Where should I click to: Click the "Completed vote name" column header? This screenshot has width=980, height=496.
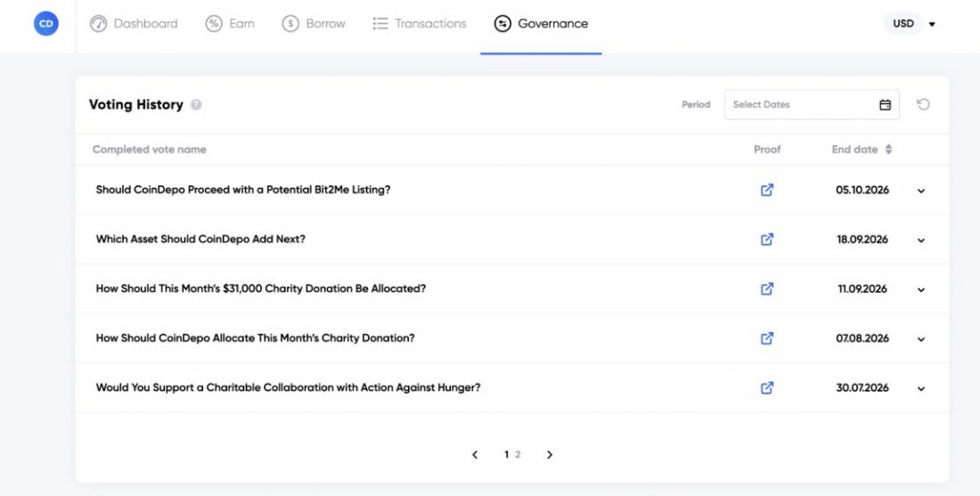[x=150, y=150]
